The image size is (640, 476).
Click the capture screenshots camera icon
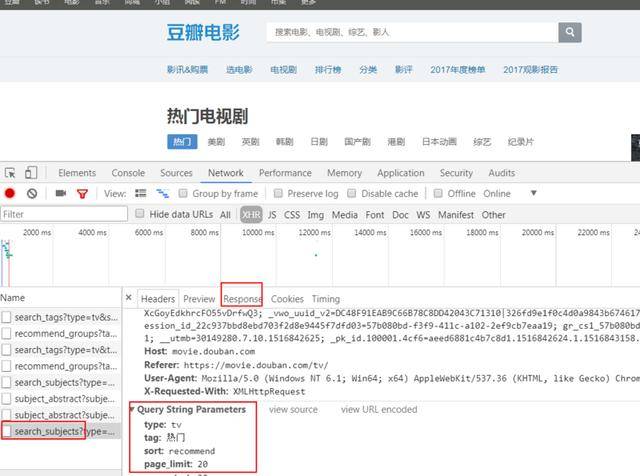click(61, 193)
